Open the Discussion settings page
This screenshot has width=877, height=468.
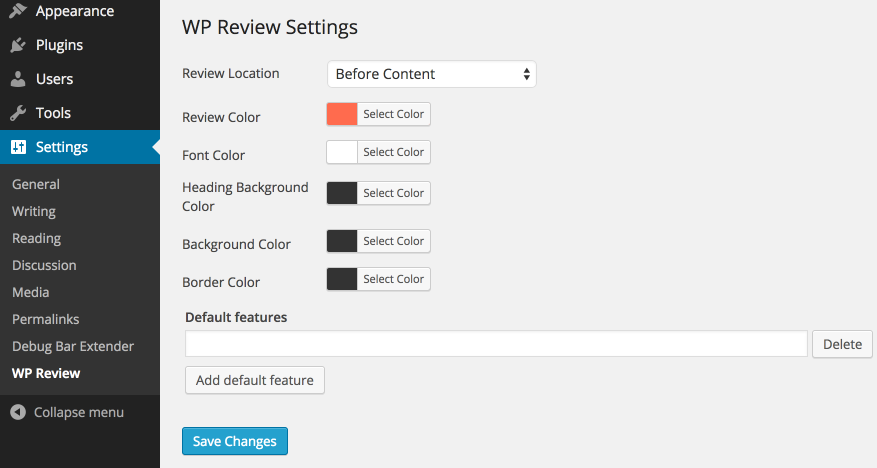[x=44, y=265]
